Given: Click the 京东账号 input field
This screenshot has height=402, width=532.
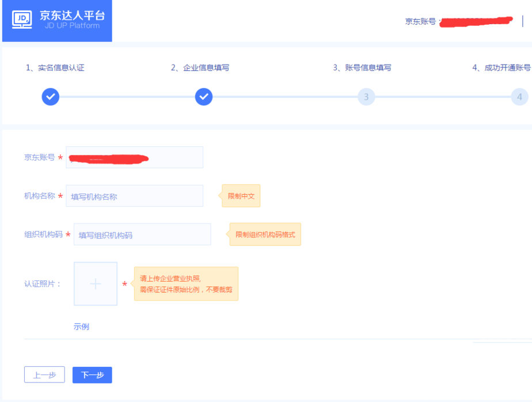Looking at the screenshot, I should [135, 157].
